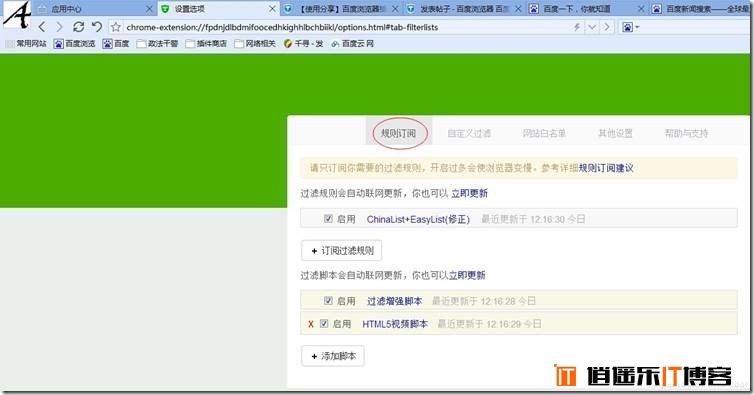754x395 pixels.
Task: Open the 帮助与支持 settings tab
Action: tap(686, 133)
